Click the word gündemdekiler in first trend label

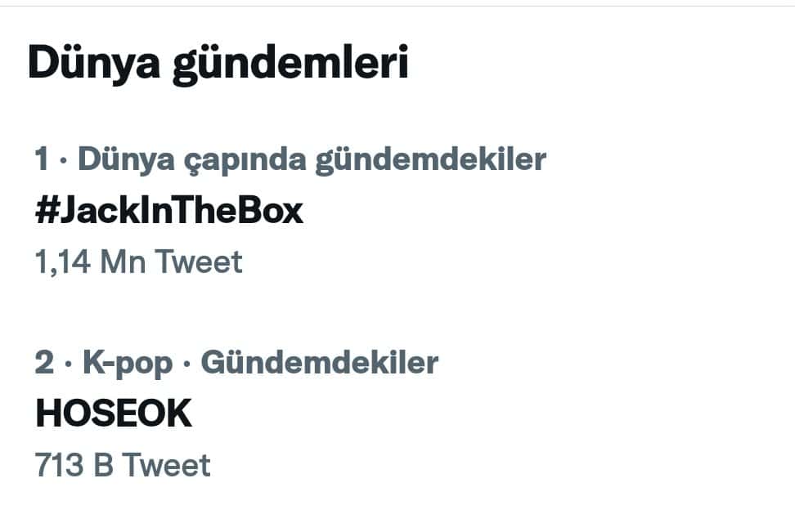coord(430,159)
